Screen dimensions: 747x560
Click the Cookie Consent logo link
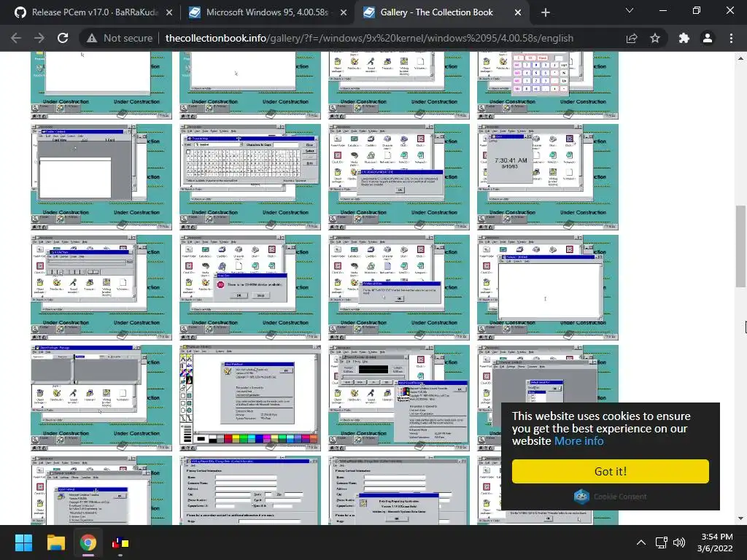tap(611, 497)
